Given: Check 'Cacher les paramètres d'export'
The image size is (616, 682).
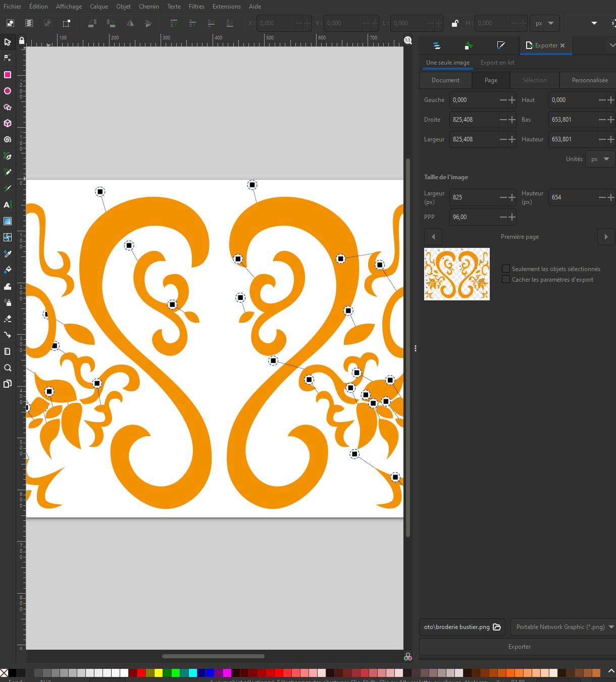Looking at the screenshot, I should coord(506,280).
